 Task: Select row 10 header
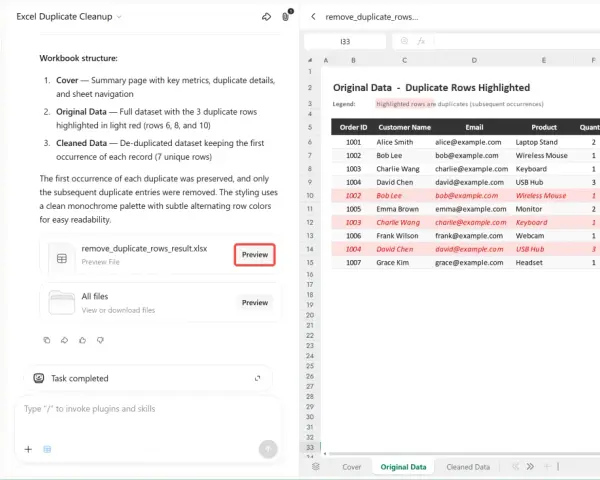310,196
